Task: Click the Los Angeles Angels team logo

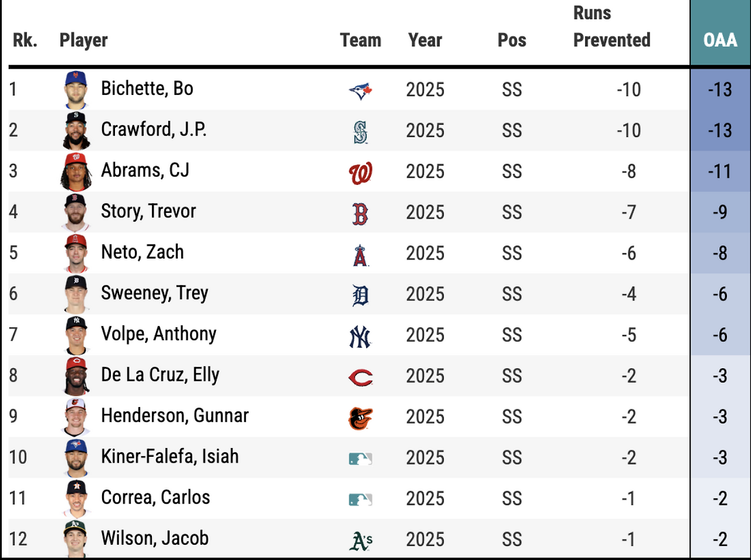Action: tap(360, 254)
